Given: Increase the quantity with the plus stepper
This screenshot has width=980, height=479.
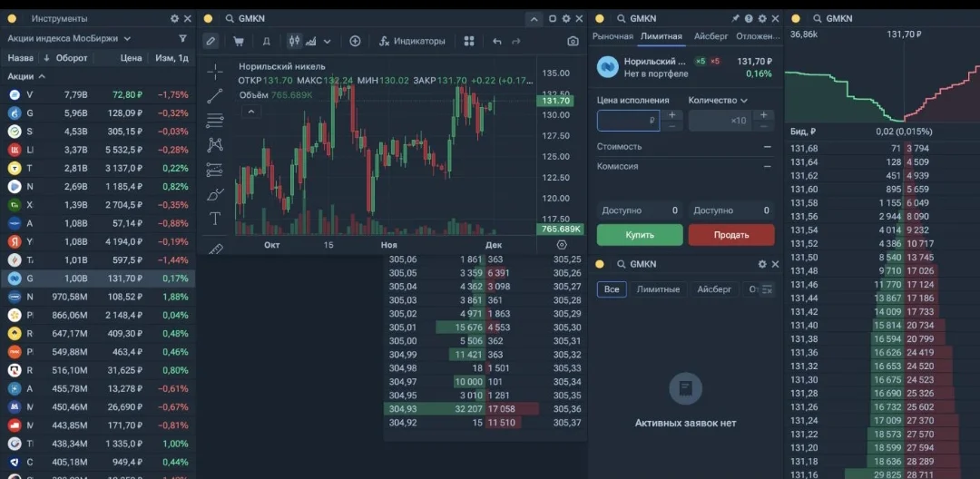Looking at the screenshot, I should 763,115.
